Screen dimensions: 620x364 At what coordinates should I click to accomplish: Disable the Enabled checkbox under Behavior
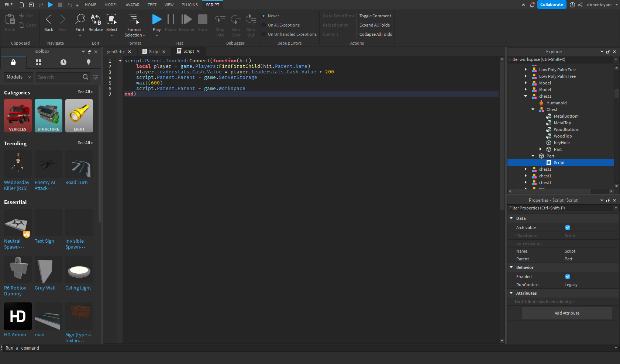click(567, 276)
